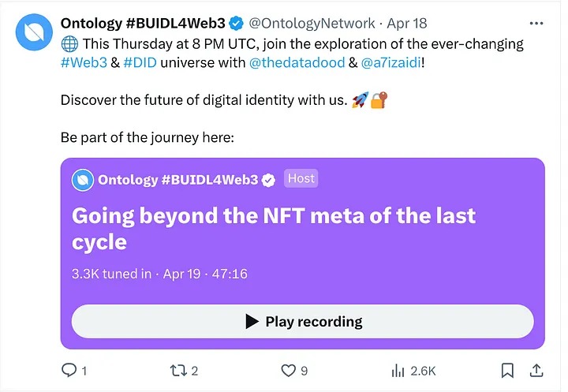The width and height of the screenshot is (568, 392).
Task: Click the Host badge in Space card
Action: [301, 178]
